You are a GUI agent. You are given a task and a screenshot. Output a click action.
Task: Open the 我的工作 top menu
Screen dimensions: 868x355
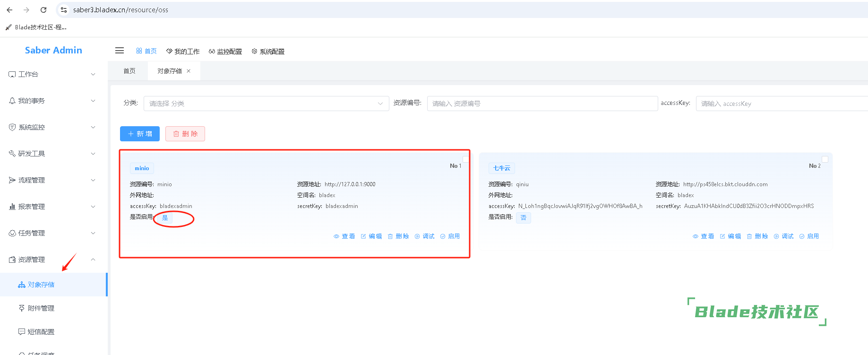[183, 51]
